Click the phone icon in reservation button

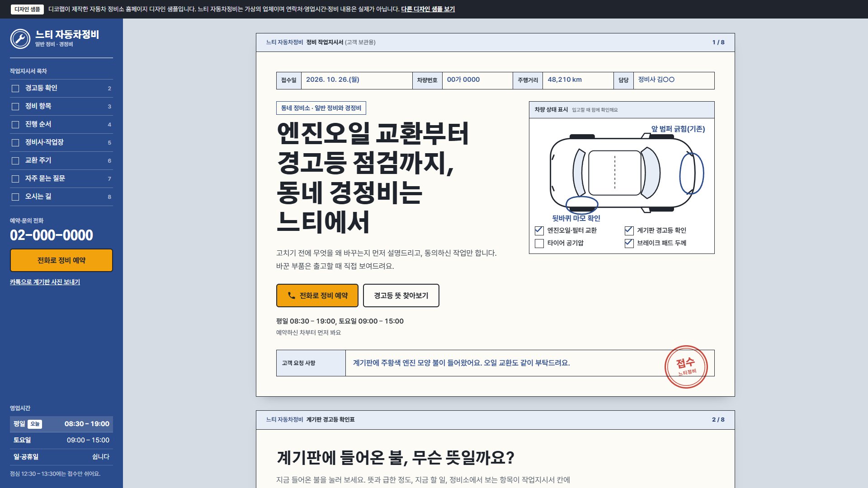pyautogui.click(x=292, y=296)
